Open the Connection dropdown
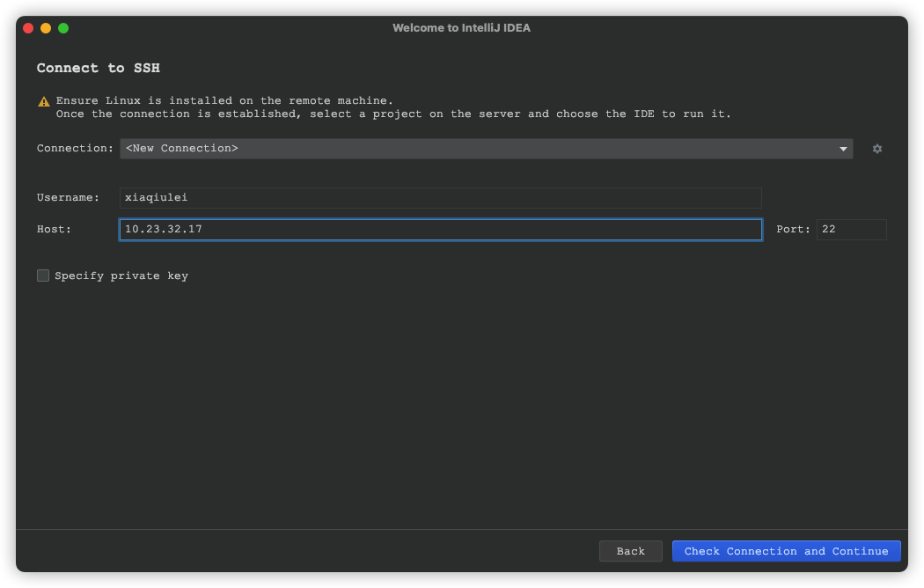924x588 pixels. [x=486, y=149]
